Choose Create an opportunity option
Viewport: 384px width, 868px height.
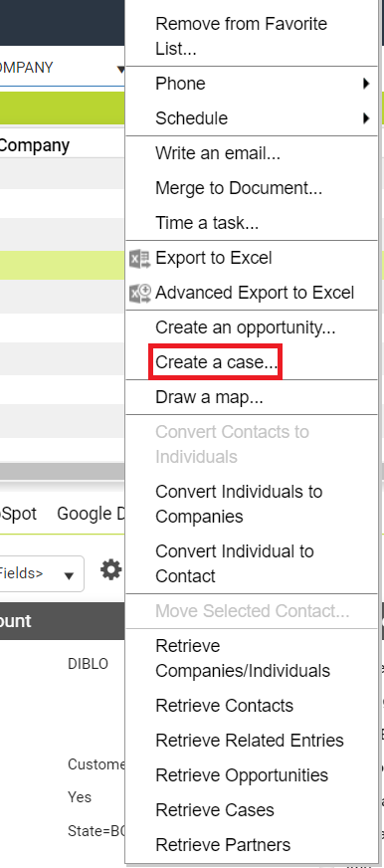pyautogui.click(x=245, y=327)
